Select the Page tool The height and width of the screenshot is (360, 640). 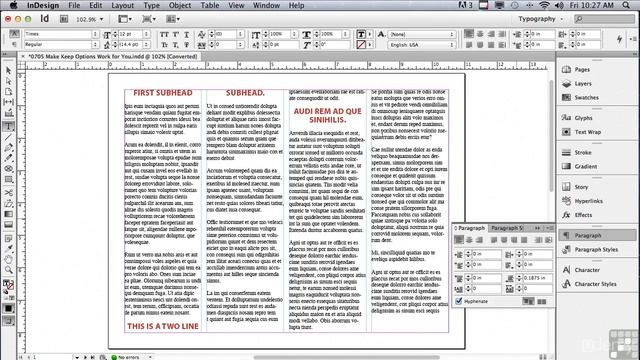tap(9, 92)
